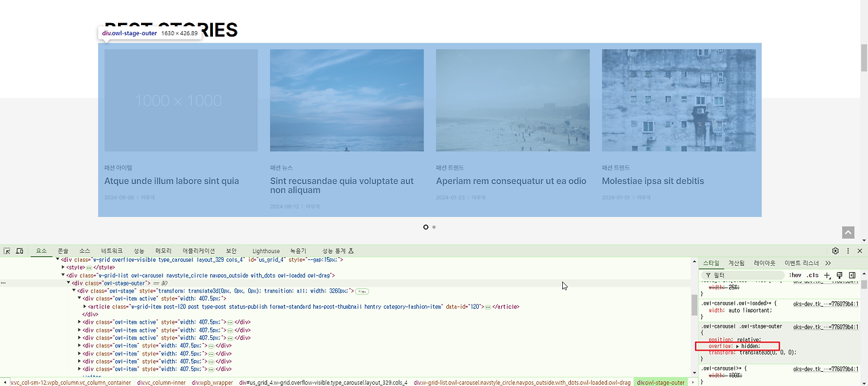The height and width of the screenshot is (386, 868).
Task: Open article Molestiae ipsa sit debitis
Action: (x=653, y=181)
